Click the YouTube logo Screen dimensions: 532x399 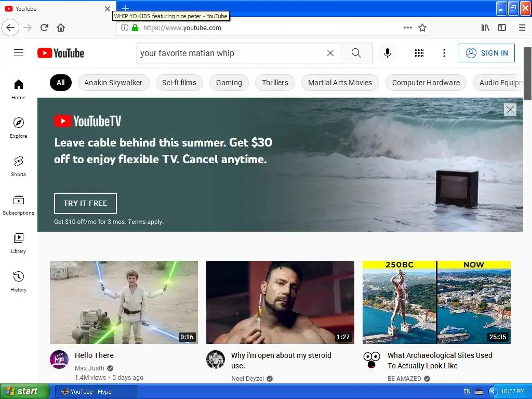point(61,54)
